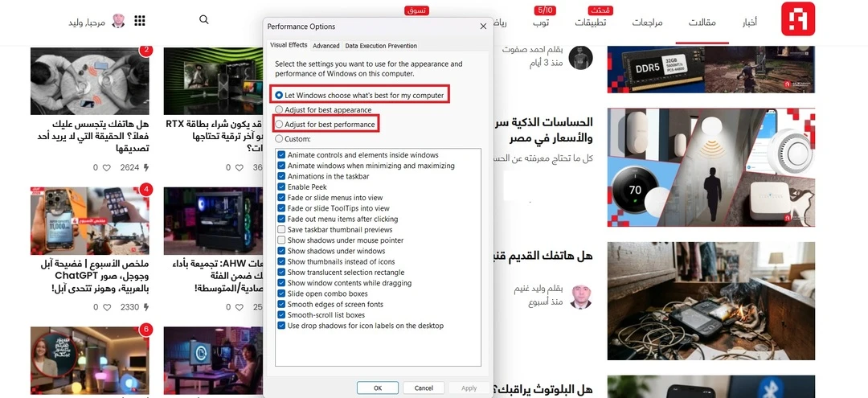This screenshot has width=868, height=398.
Task: Click the Cancel button
Action: [x=424, y=388]
